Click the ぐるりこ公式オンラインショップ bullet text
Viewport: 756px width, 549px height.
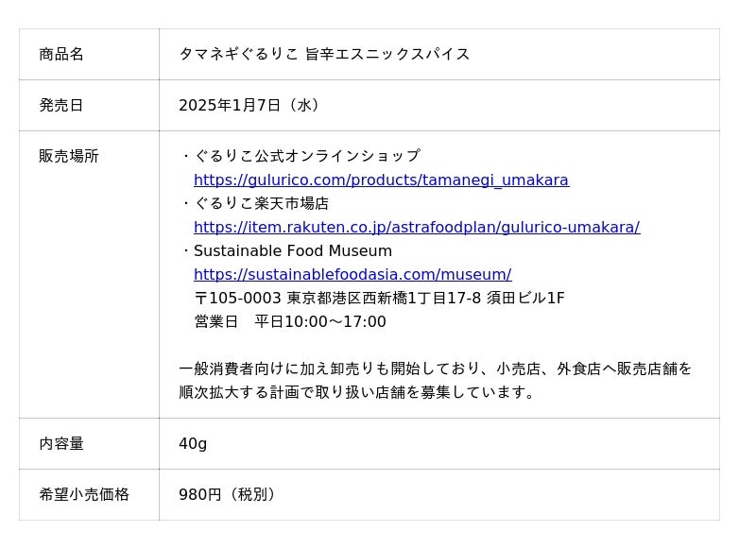coord(306,156)
